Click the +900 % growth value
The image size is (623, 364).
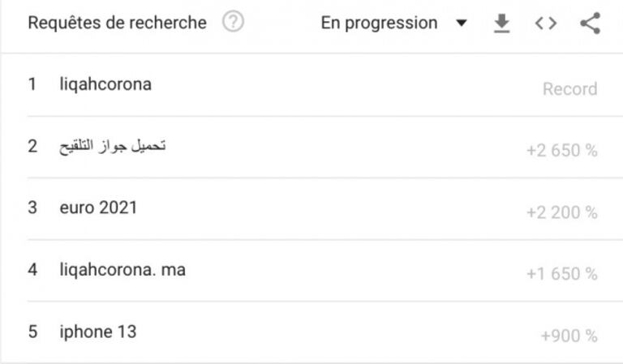pyautogui.click(x=569, y=336)
